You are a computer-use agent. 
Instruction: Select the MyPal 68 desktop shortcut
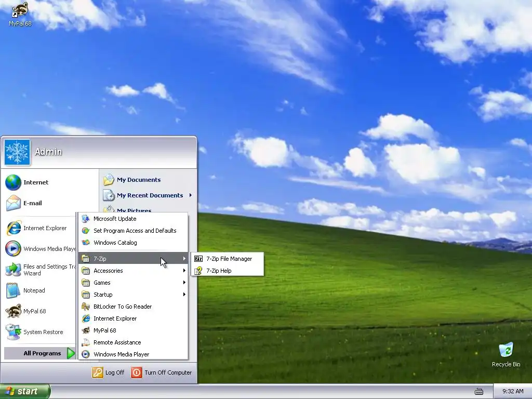[x=20, y=14]
